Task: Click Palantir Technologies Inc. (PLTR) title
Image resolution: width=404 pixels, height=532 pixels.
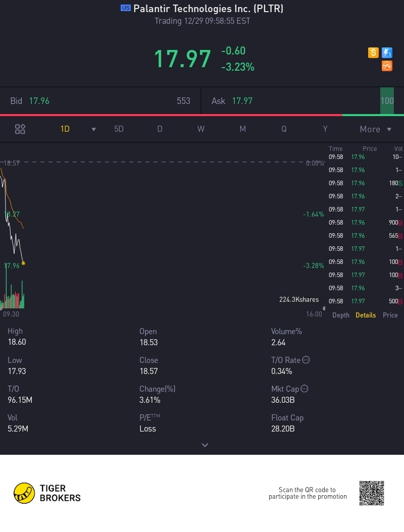Action: [208, 9]
